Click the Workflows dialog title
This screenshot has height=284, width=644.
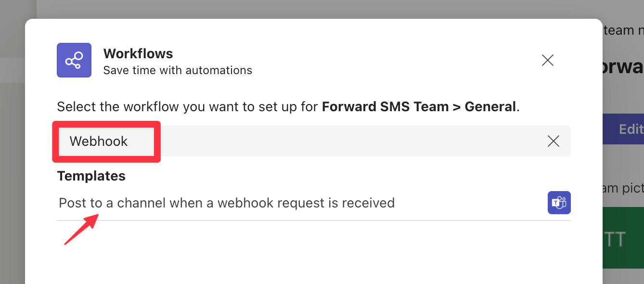pos(138,53)
